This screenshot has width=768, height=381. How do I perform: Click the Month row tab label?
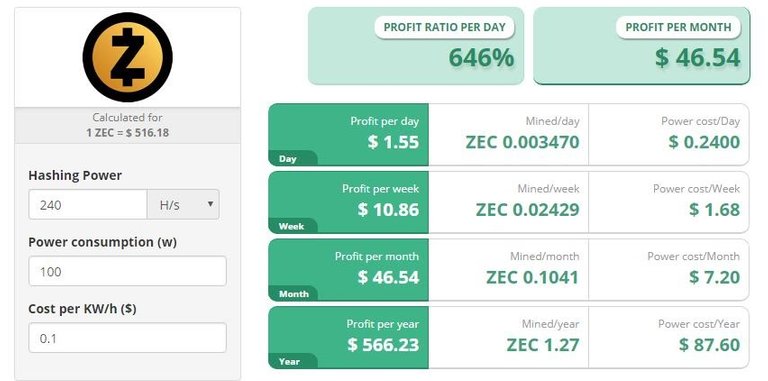293,293
